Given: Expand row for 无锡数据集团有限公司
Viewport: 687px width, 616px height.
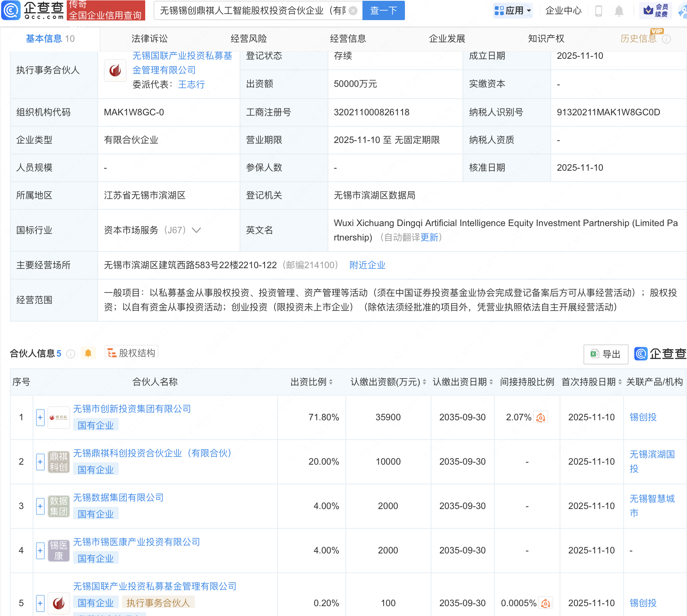Looking at the screenshot, I should tap(40, 506).
